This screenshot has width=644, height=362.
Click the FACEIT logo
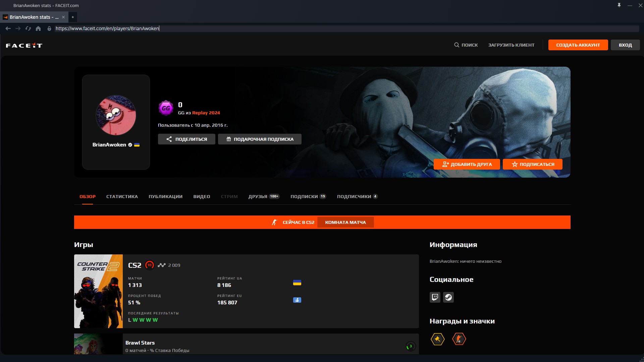pos(24,45)
